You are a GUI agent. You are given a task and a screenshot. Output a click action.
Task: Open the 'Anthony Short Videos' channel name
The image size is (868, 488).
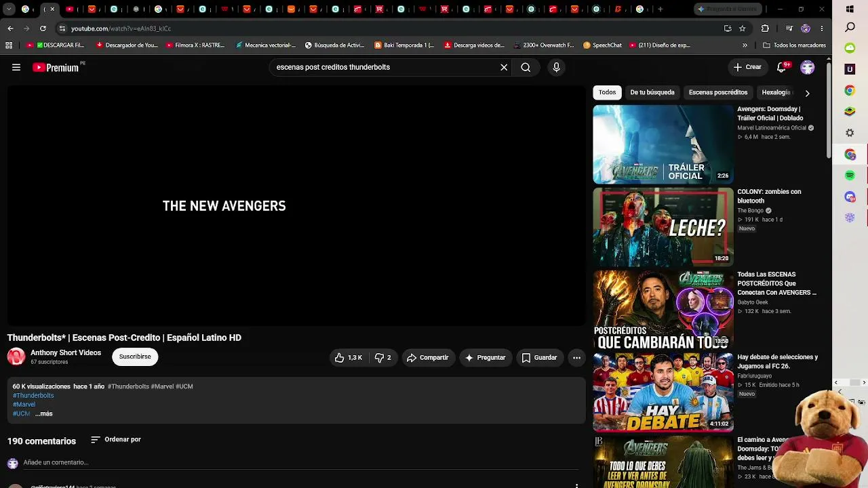[66, 352]
